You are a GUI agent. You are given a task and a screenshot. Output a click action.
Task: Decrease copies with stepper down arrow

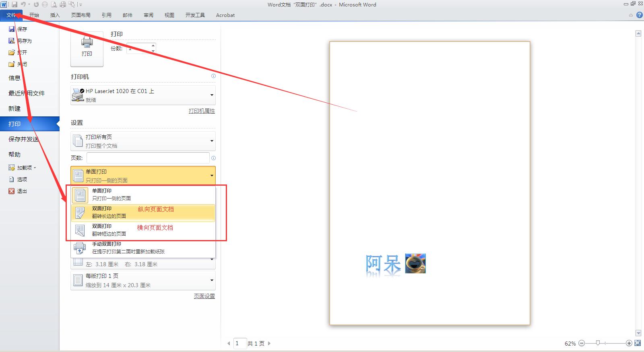(153, 51)
